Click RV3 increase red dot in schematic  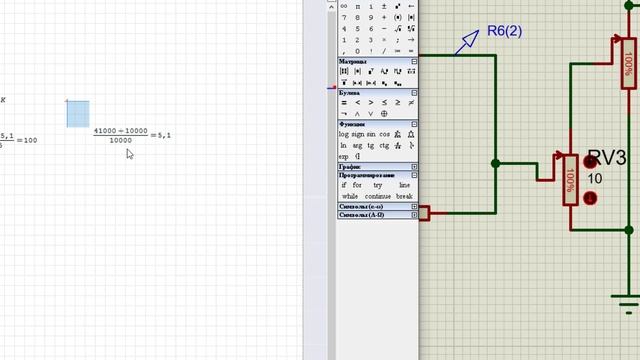point(590,162)
